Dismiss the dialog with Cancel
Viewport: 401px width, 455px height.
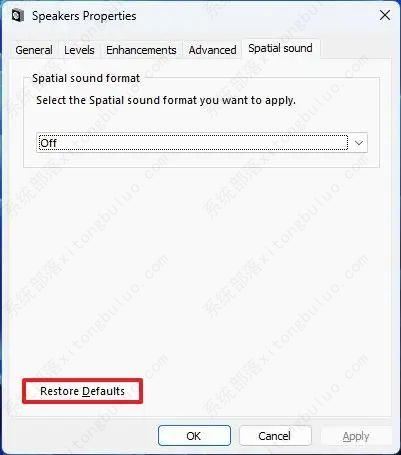tap(275, 436)
